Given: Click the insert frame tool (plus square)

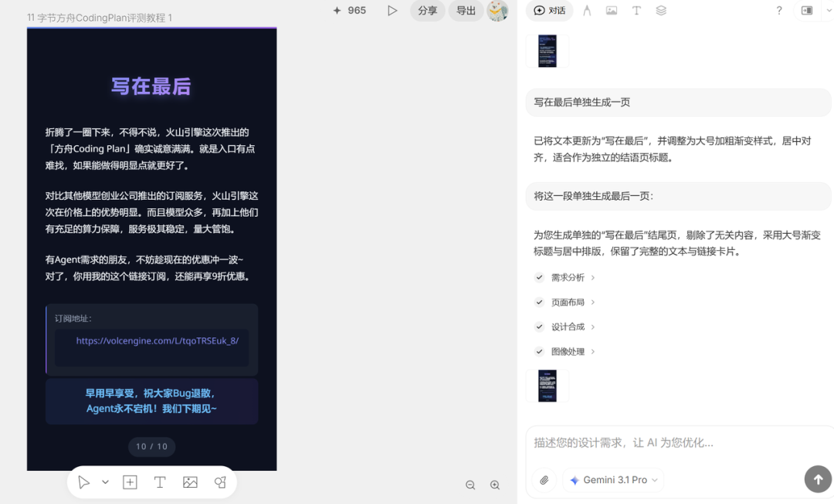Looking at the screenshot, I should [x=130, y=482].
